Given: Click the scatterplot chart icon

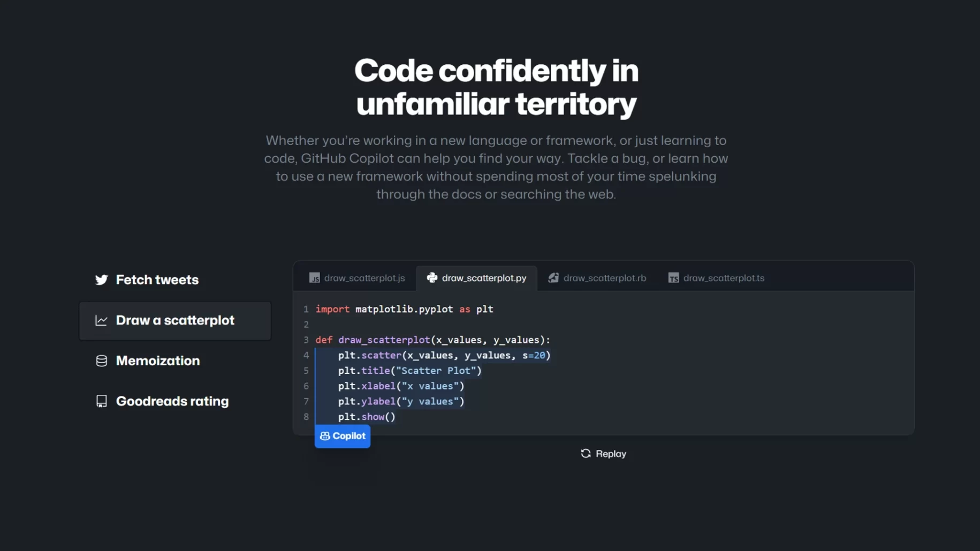Looking at the screenshot, I should (101, 320).
